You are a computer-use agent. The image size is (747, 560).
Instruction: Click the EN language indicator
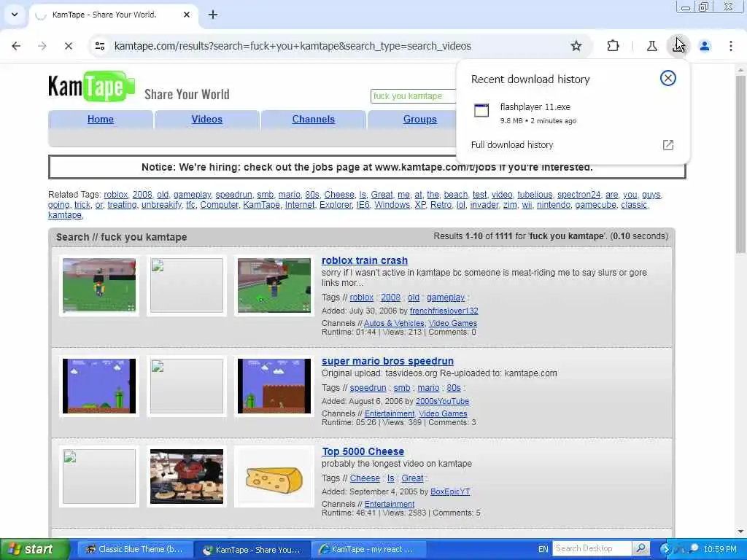[x=543, y=549]
